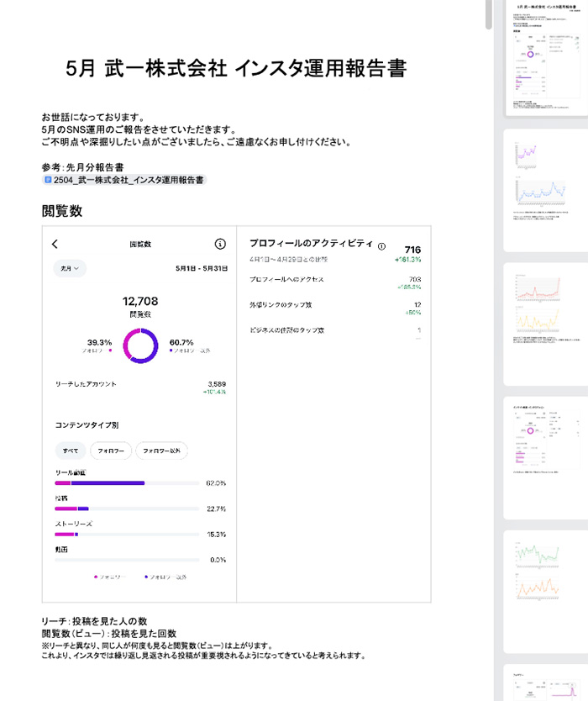Image resolution: width=588 pixels, height=701 pixels.
Task: Open the 先月 date range dropdown
Action: pos(71,267)
